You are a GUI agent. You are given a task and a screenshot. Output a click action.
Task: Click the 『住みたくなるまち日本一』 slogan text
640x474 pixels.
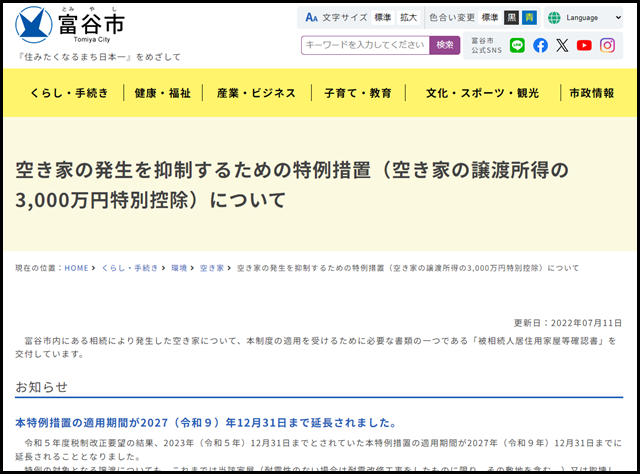coord(98,57)
